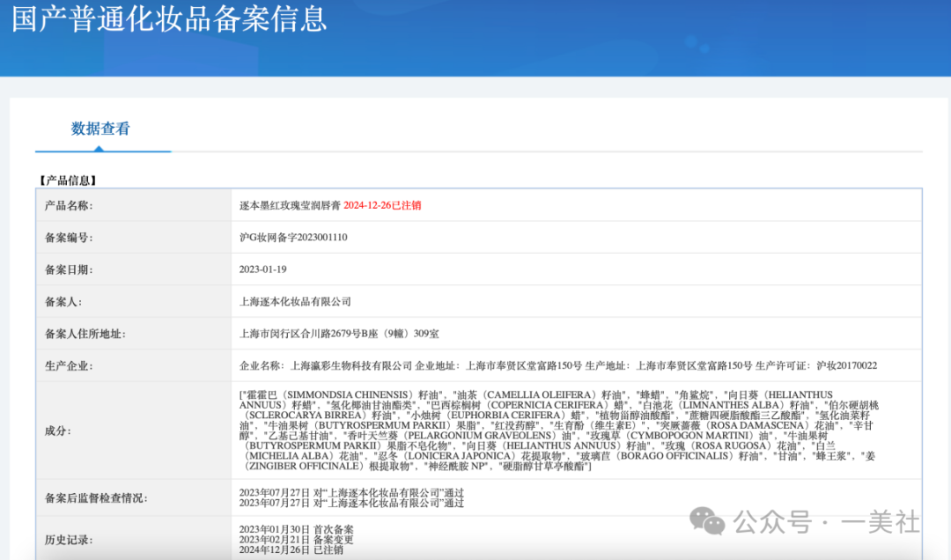
Task: Switch to the 数据查看 tab
Action: coord(100,129)
